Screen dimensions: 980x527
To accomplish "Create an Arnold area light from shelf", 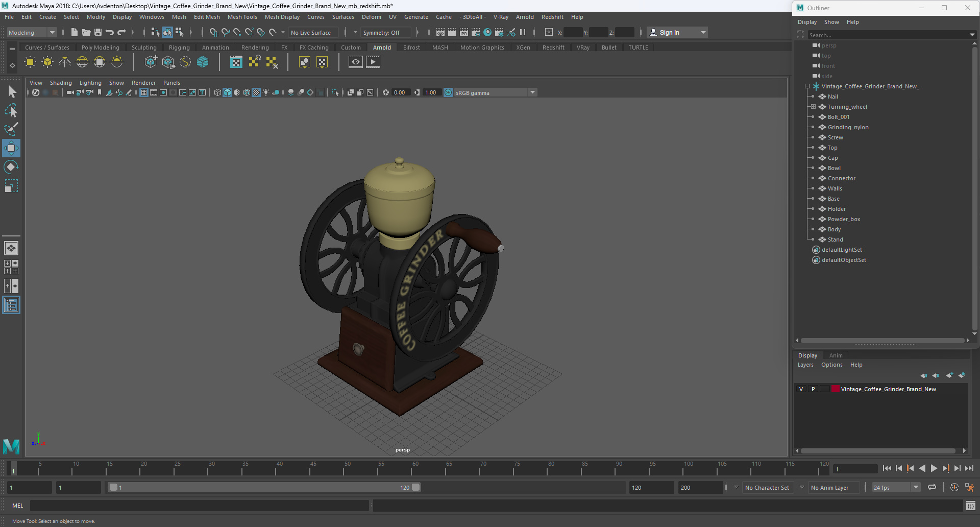I will [30, 62].
